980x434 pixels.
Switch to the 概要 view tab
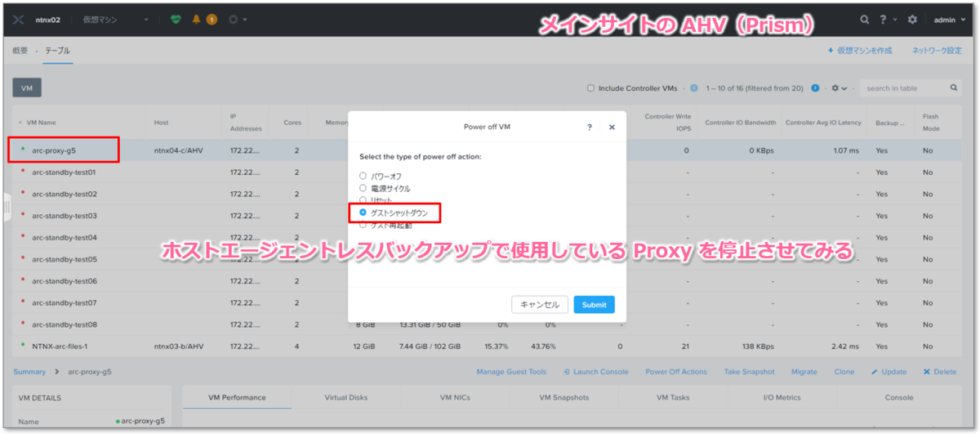pos(20,51)
